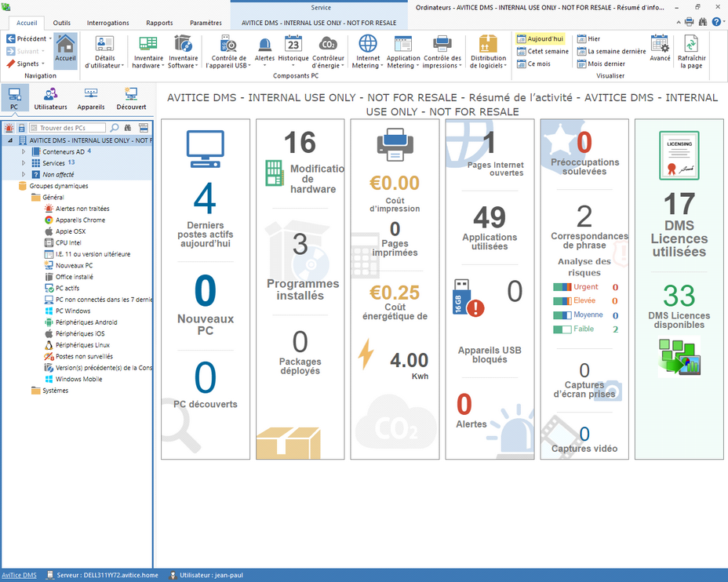Viewport: 728px width, 582px height.
Task: Open the Paramètres ribbon tab
Action: tap(206, 23)
